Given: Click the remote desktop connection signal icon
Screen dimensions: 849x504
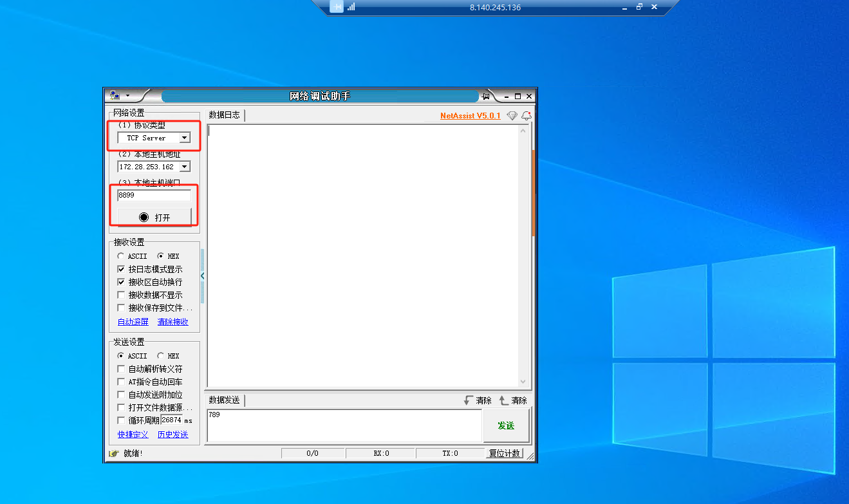Looking at the screenshot, I should [351, 7].
